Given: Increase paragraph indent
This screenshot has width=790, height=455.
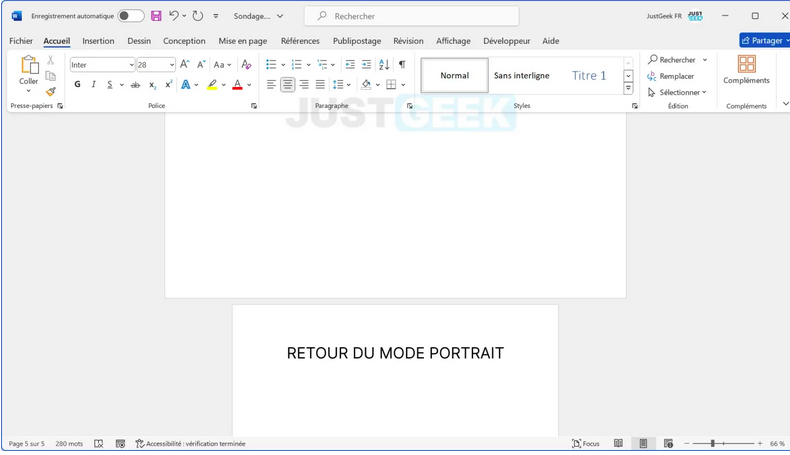Looking at the screenshot, I should [x=366, y=64].
